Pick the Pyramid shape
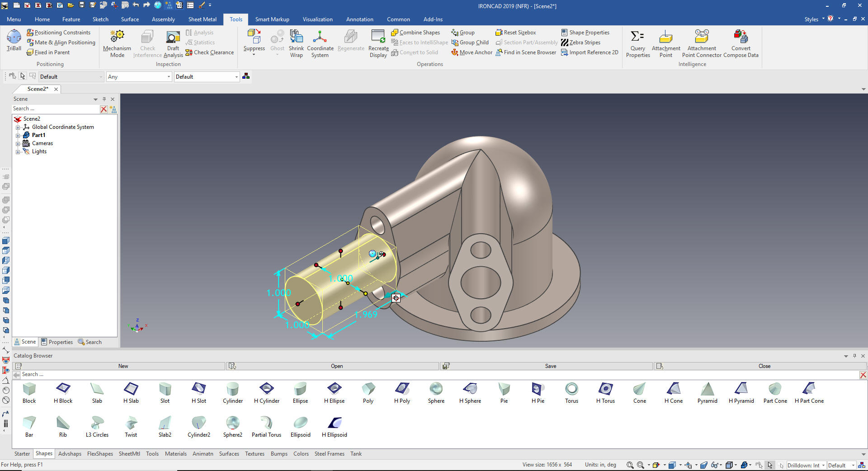The image size is (868, 471). click(x=708, y=393)
